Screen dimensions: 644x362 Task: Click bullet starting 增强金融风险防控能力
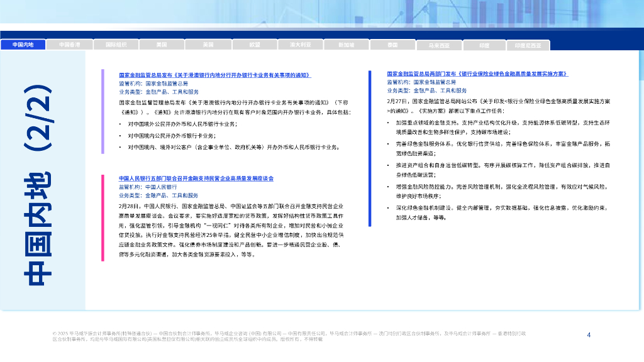(502, 191)
